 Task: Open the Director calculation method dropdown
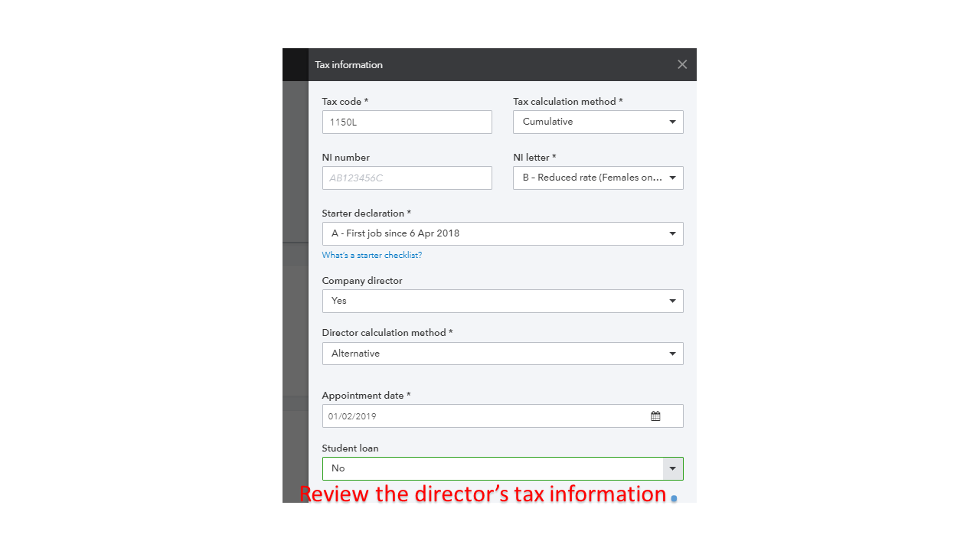tap(502, 353)
